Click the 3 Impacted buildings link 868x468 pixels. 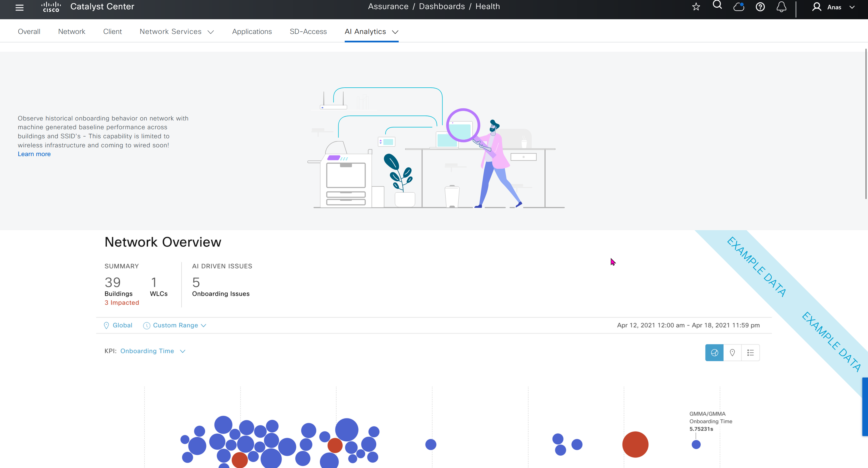click(122, 303)
